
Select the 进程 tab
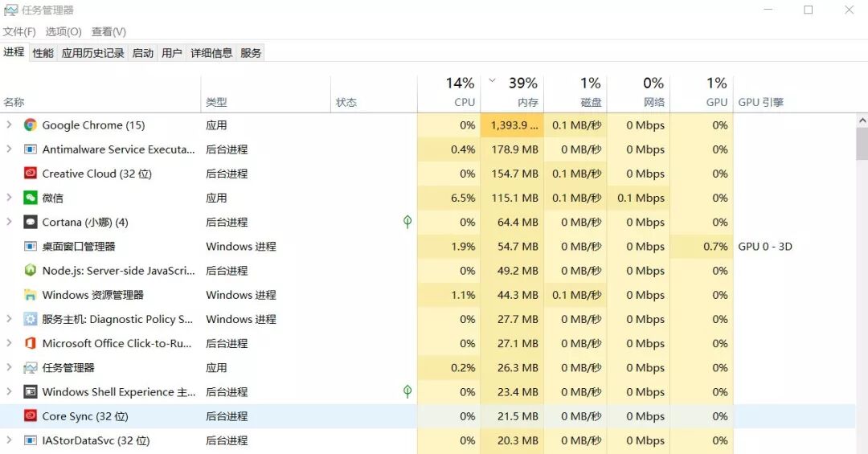(x=14, y=52)
